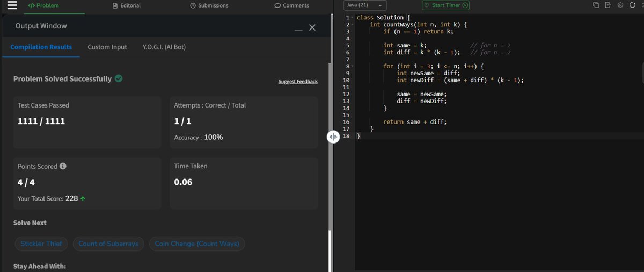Switch to the Problem tab

pos(43,5)
